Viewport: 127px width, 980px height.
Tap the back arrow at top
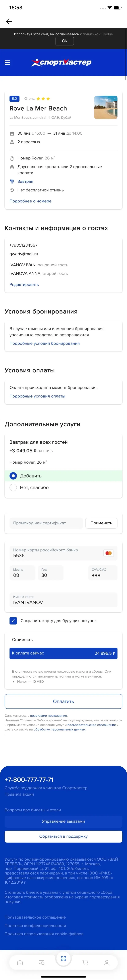9,21
